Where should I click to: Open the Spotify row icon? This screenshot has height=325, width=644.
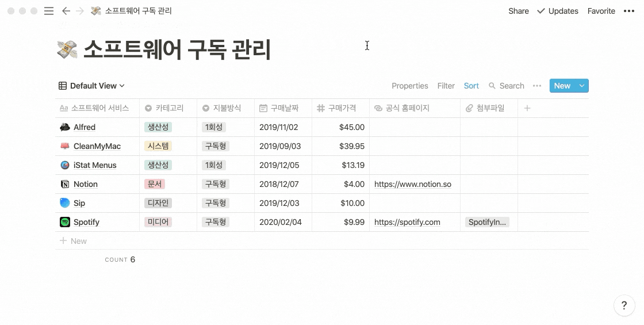(65, 222)
